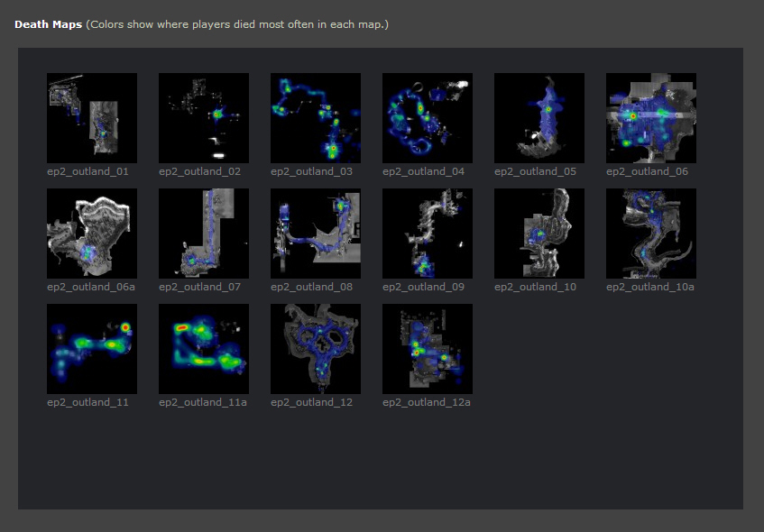Click the ep2_outland_02 caption text
Image resolution: width=764 pixels, height=532 pixels.
199,171
